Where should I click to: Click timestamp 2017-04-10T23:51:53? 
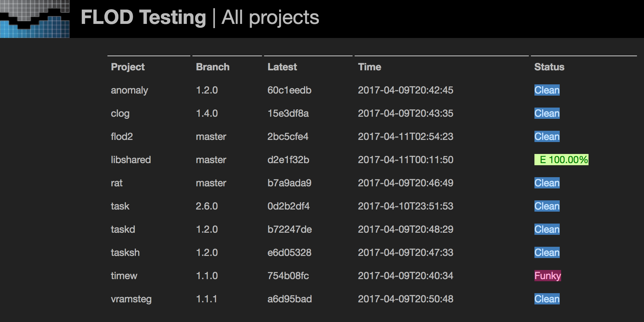coord(406,206)
